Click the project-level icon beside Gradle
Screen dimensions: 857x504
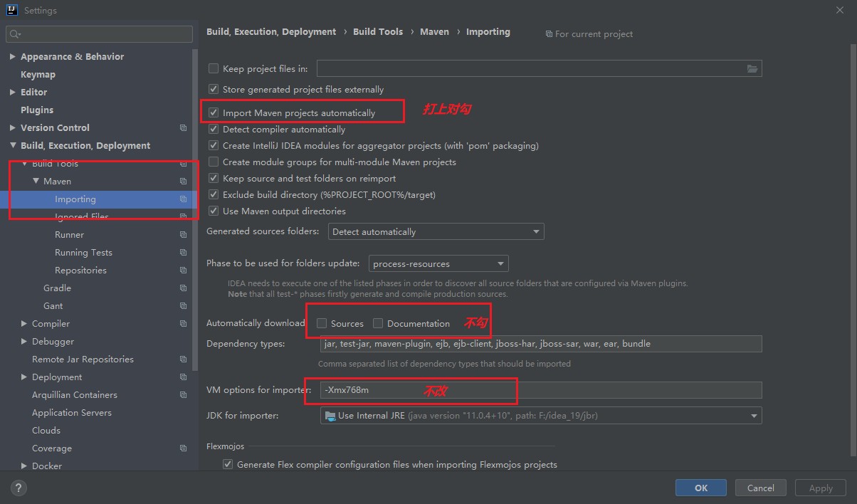pos(183,288)
